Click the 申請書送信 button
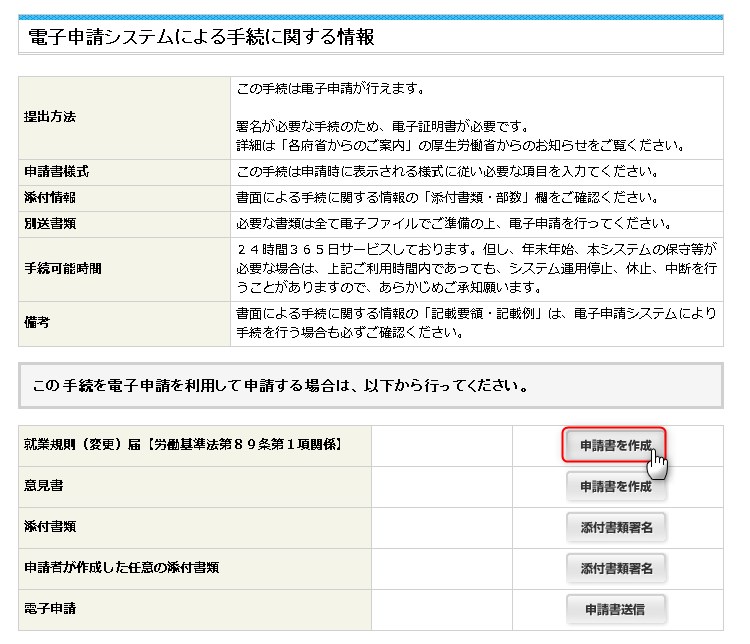750x644 pixels. 616,609
